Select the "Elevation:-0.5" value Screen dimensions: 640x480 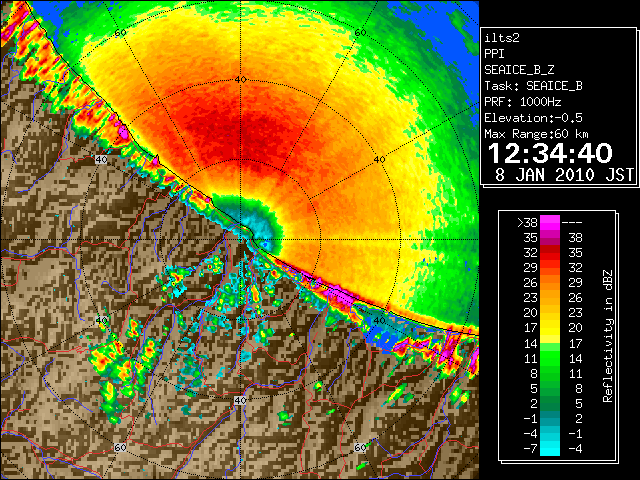pos(533,118)
